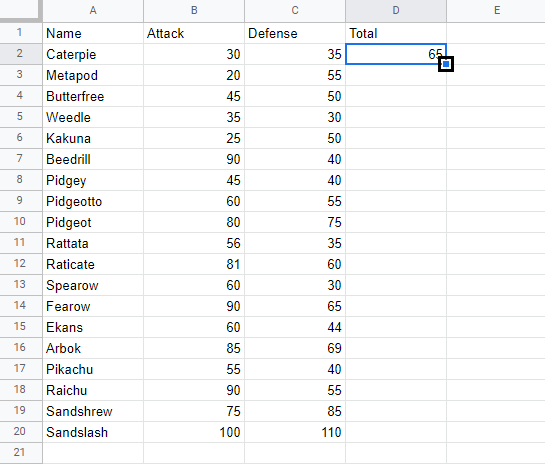
Task: Click the select-all corner box
Action: (21, 10)
